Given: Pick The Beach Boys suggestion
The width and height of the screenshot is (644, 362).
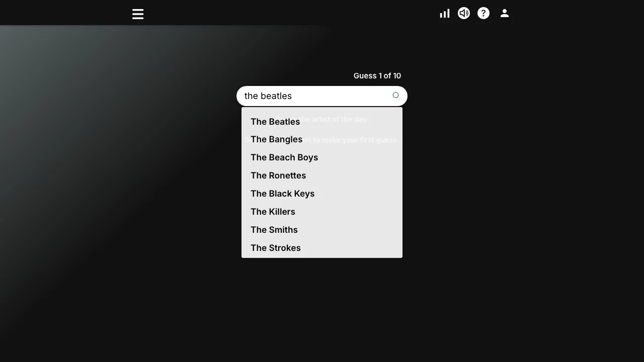Looking at the screenshot, I should click(322, 157).
